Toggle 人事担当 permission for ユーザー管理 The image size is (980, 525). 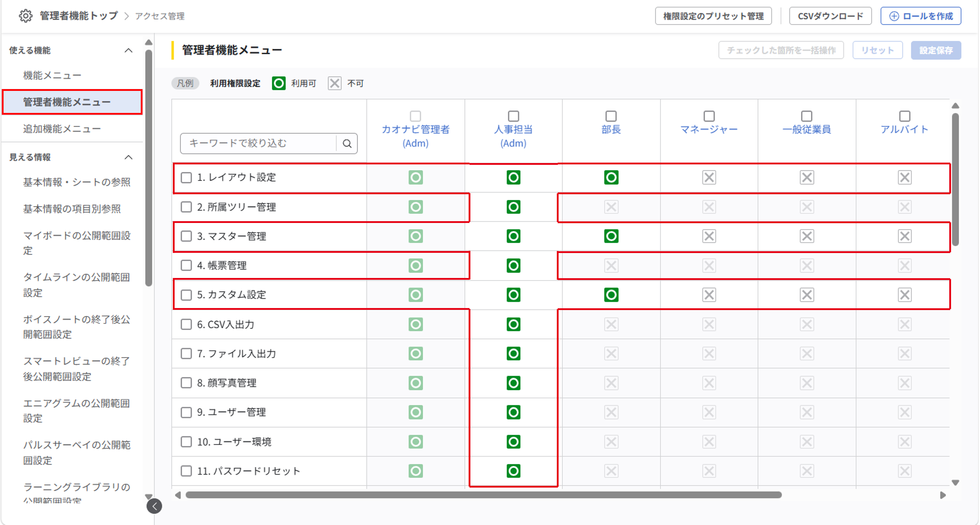point(513,412)
